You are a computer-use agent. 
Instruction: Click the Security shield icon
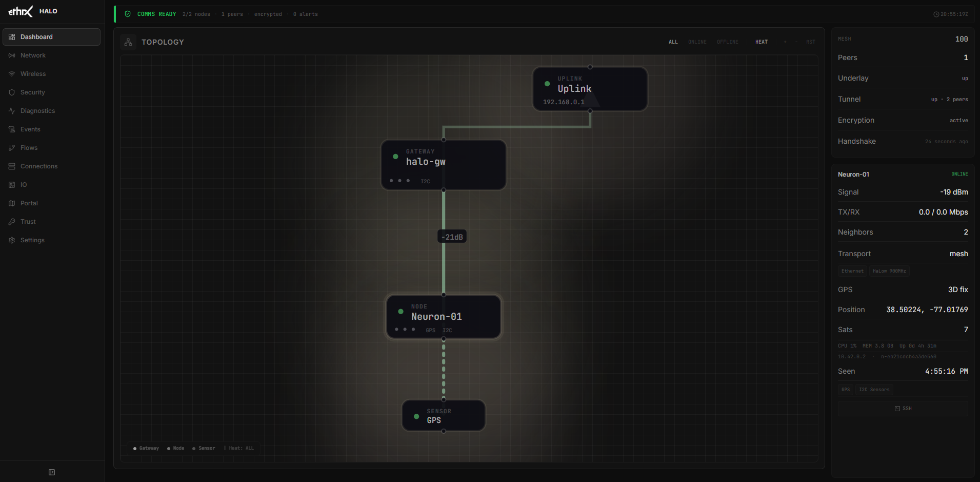click(x=12, y=92)
